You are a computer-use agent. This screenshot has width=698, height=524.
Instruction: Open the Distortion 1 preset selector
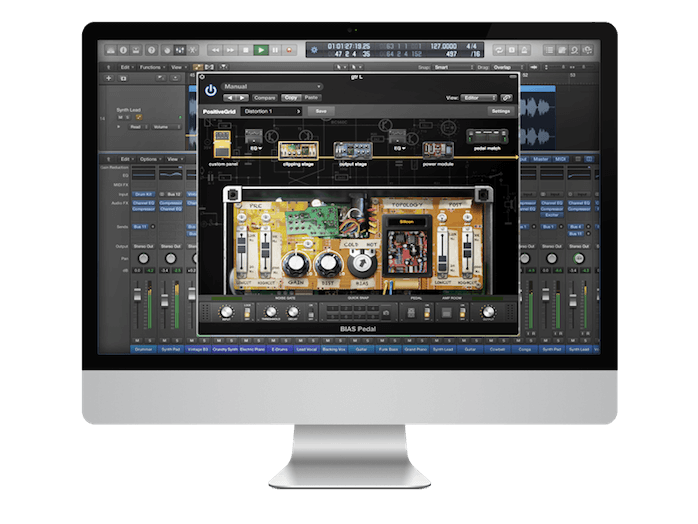click(272, 111)
